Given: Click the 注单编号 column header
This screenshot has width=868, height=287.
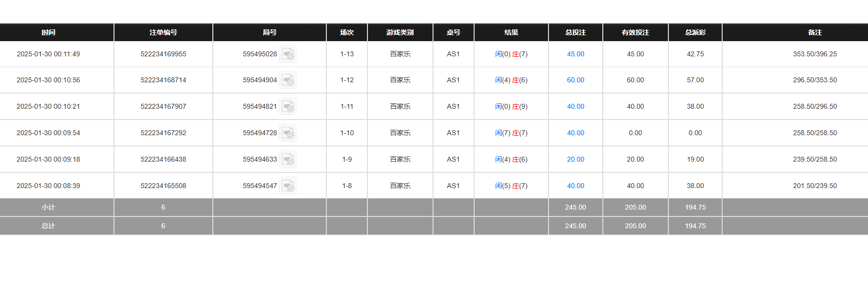Looking at the screenshot, I should pos(163,32).
